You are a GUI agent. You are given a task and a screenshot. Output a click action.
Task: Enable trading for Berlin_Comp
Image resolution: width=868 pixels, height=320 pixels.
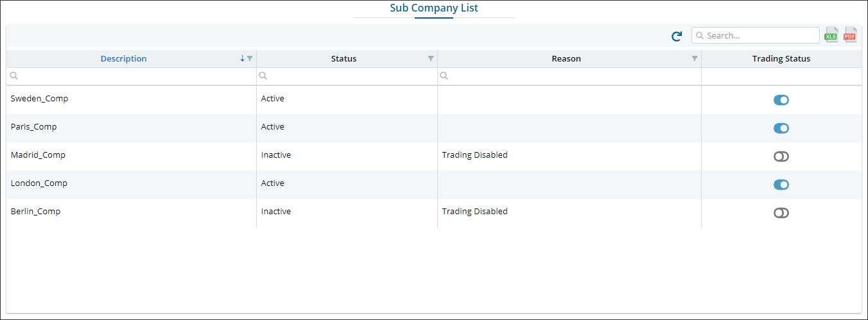click(781, 213)
